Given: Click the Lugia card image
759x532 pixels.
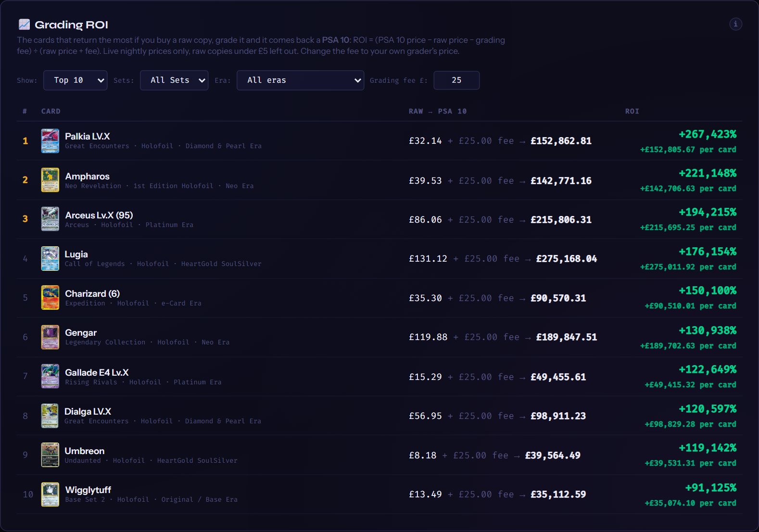Looking at the screenshot, I should point(50,258).
